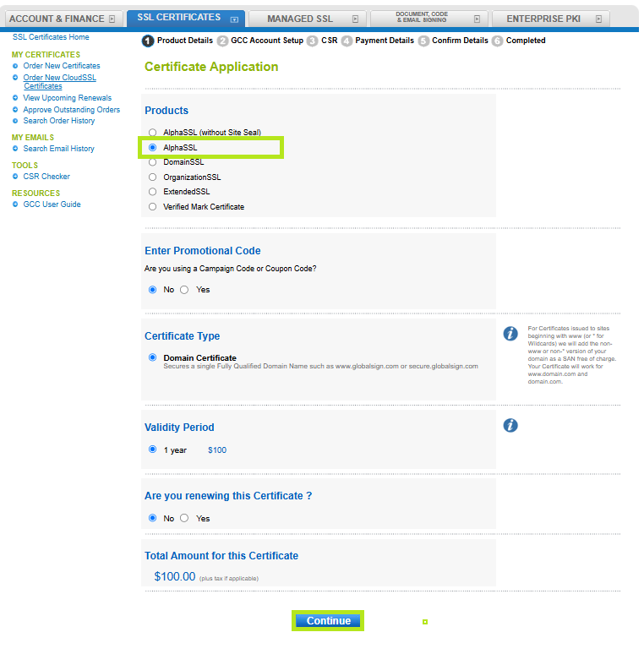644x654 pixels.
Task: Click step 5 Confirm Details circle icon
Action: pyautogui.click(x=423, y=41)
